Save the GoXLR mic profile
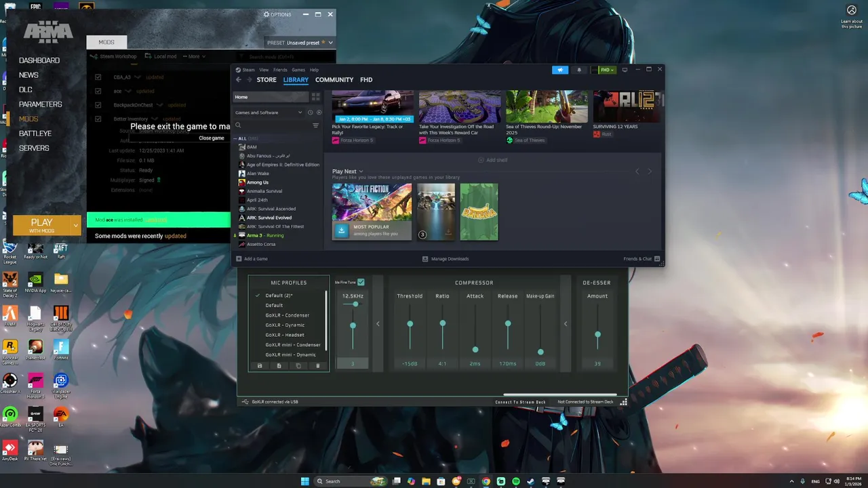The height and width of the screenshot is (488, 868). coord(260,366)
